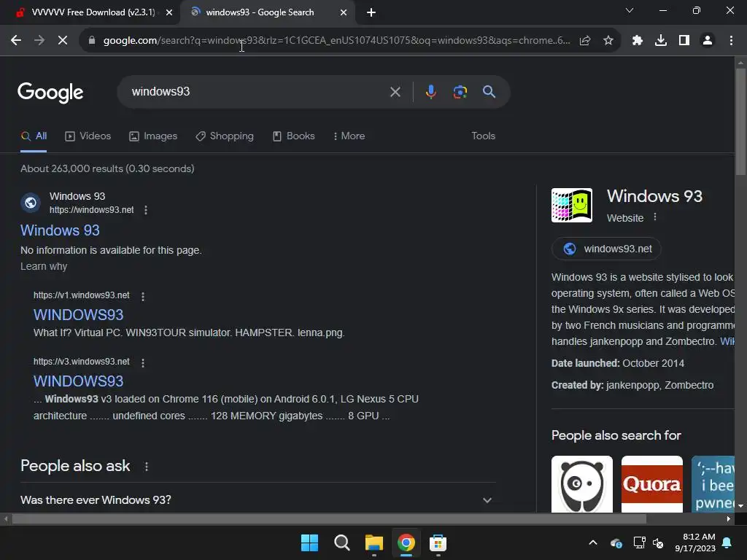Open options dots beside Website label
The image size is (747, 560).
(x=655, y=217)
